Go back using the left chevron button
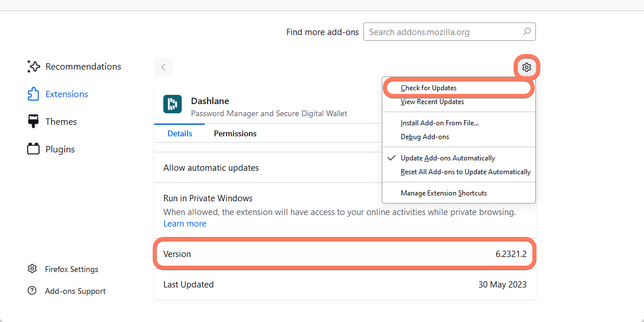Viewport: 644px width, 322px height. coord(163,67)
